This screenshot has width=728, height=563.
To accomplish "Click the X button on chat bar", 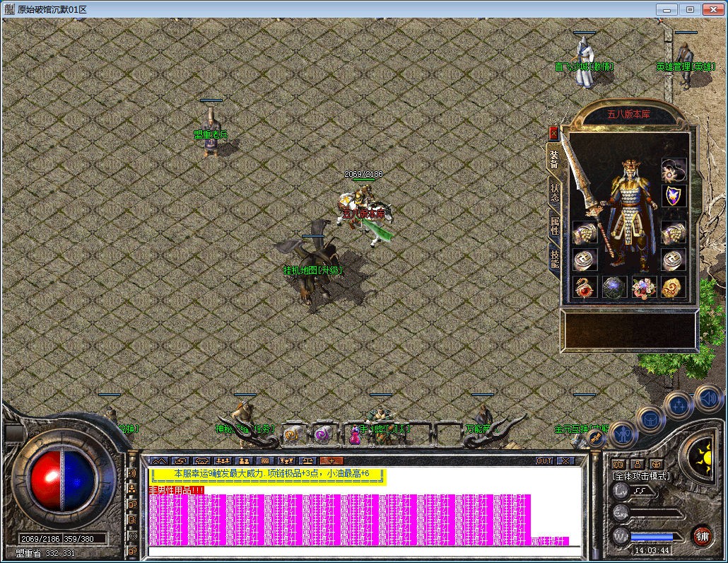I will point(565,461).
